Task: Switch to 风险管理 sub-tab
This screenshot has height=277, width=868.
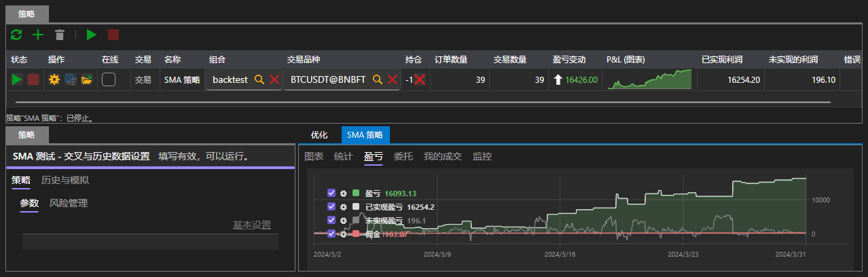Action: pos(69,203)
